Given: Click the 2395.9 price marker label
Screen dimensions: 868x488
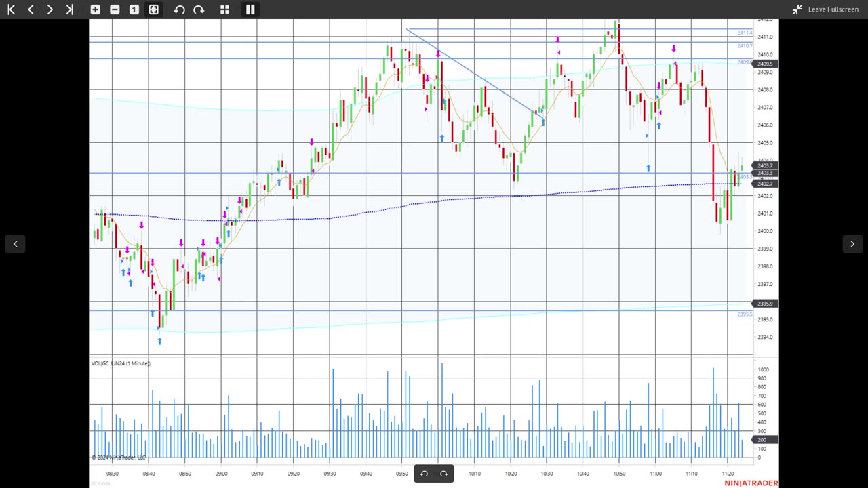Looking at the screenshot, I should [x=766, y=304].
